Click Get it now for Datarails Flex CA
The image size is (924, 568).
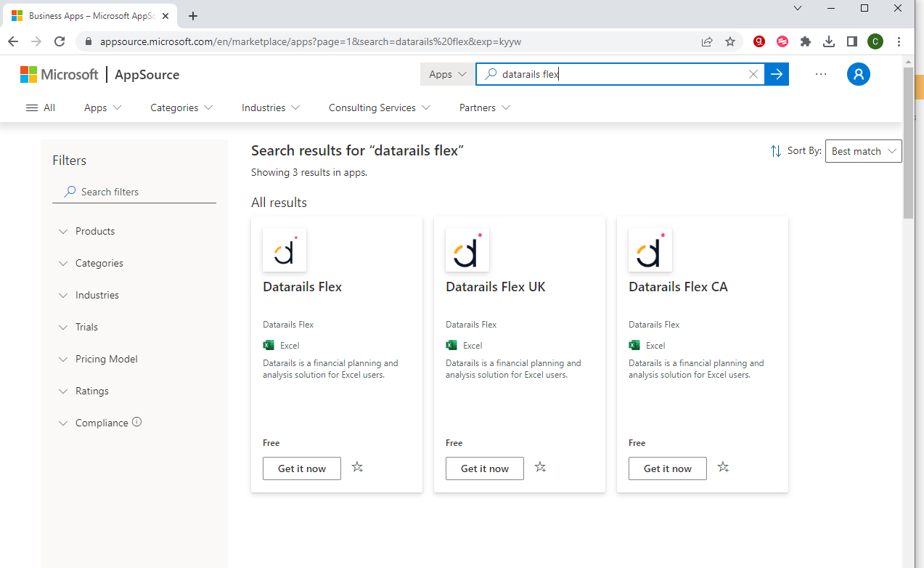point(667,468)
